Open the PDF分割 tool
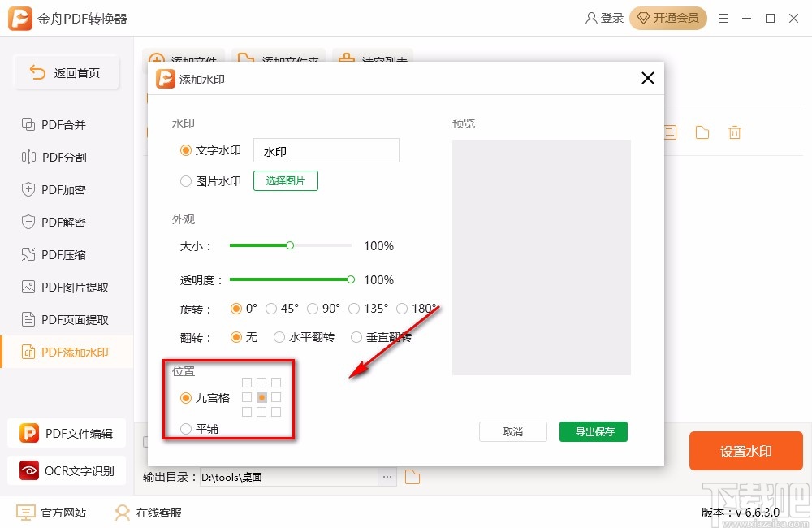Viewport: 812px width, 528px height. pyautogui.click(x=62, y=157)
